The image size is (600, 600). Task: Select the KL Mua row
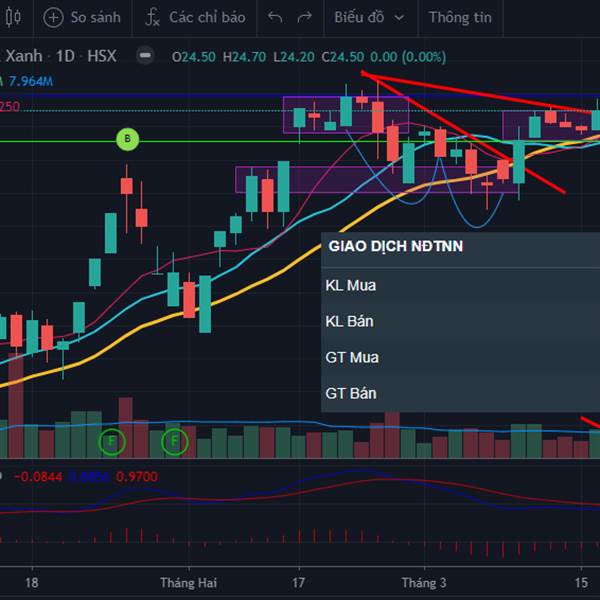point(461,285)
